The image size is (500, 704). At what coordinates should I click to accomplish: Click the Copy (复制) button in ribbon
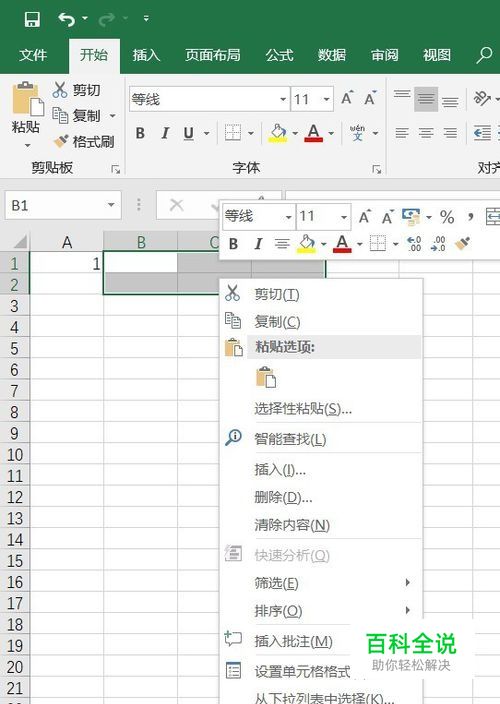coord(76,115)
